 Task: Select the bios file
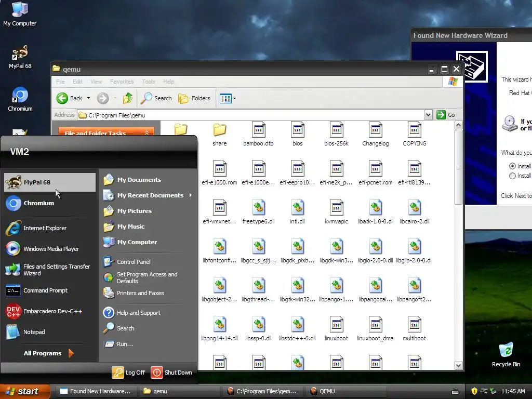point(298,135)
